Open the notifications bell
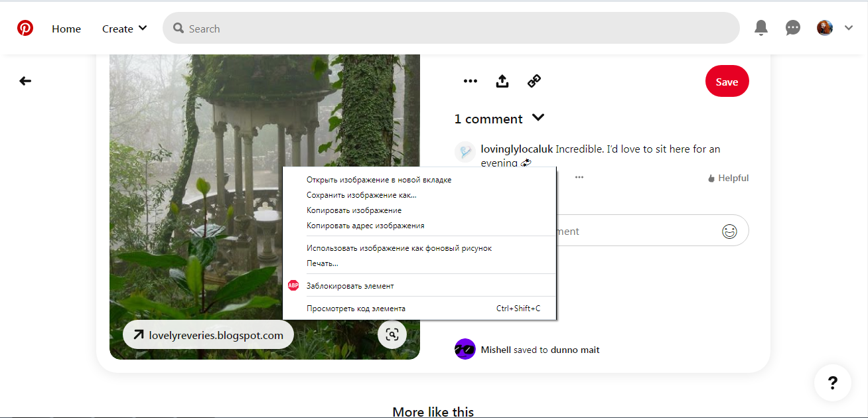Image resolution: width=868 pixels, height=418 pixels. pos(761,28)
